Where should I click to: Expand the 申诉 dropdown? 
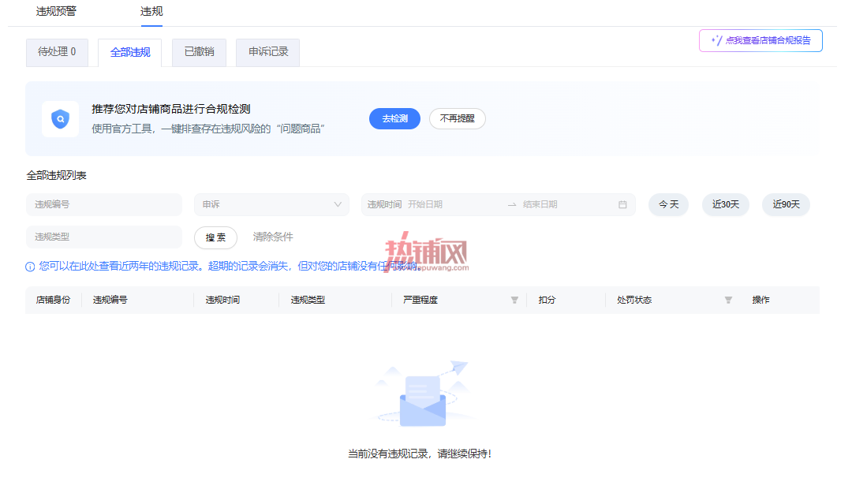pyautogui.click(x=271, y=205)
